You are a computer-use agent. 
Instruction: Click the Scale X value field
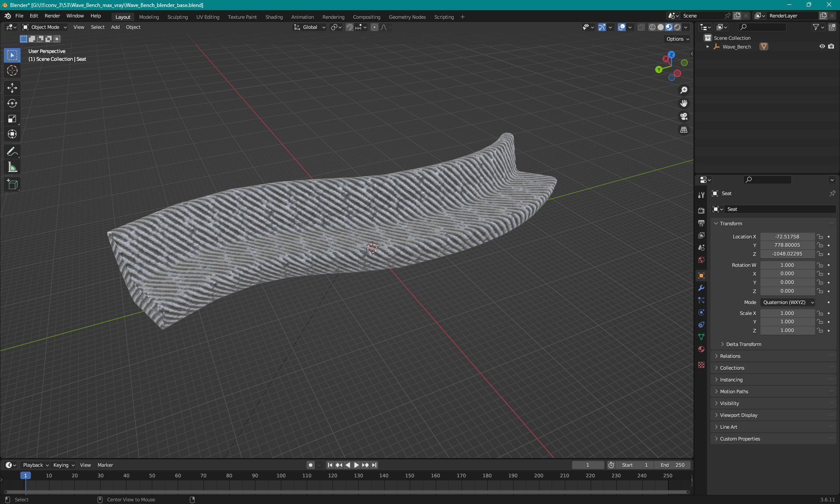click(787, 313)
